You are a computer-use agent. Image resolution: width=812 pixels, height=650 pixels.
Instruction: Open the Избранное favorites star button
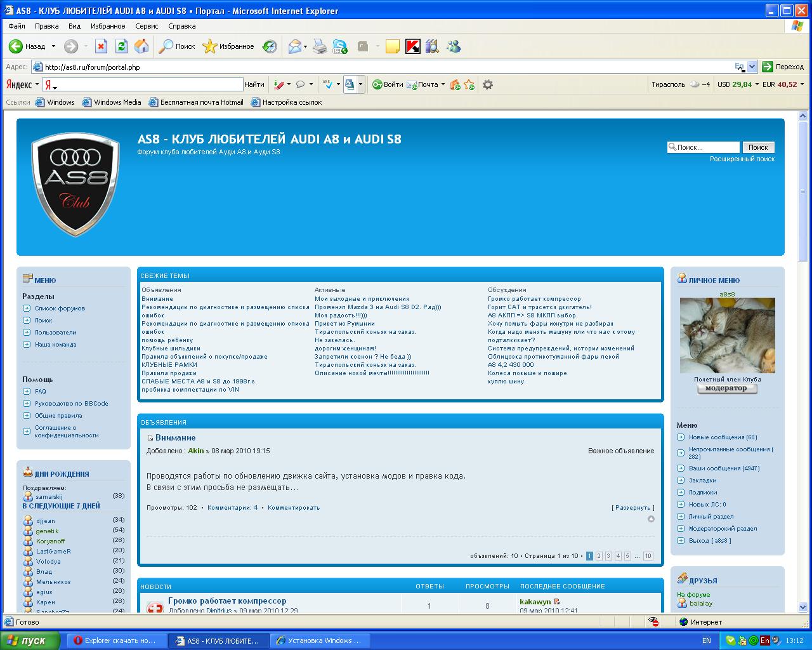click(228, 46)
